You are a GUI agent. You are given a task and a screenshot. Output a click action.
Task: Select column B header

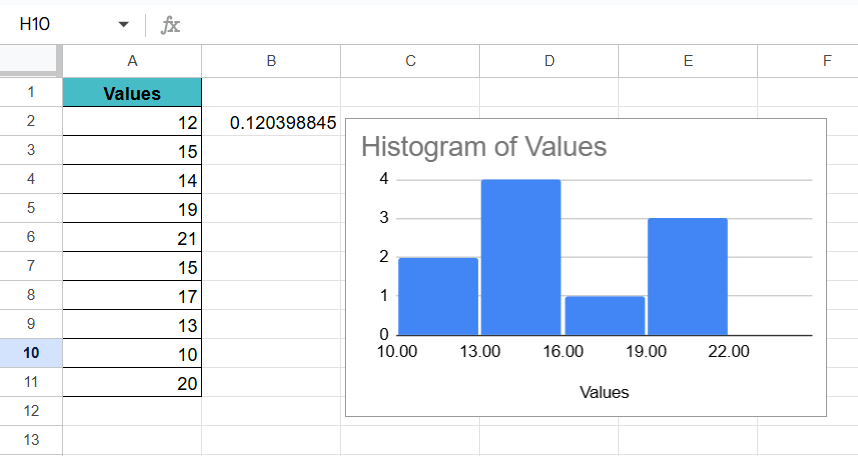click(271, 61)
